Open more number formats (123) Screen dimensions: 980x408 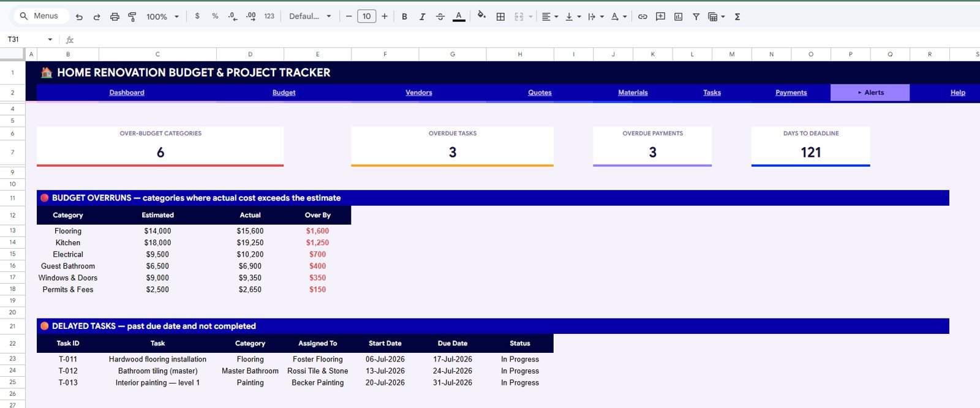pos(269,17)
